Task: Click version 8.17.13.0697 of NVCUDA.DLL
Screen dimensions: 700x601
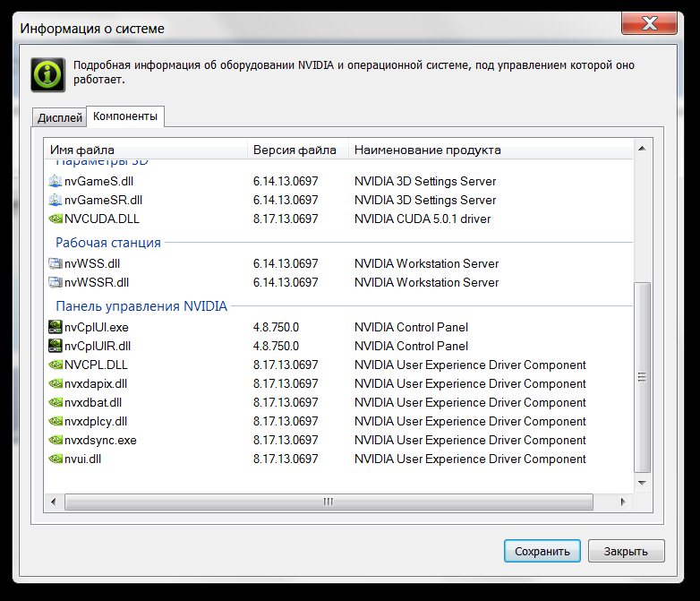Action: (x=286, y=219)
